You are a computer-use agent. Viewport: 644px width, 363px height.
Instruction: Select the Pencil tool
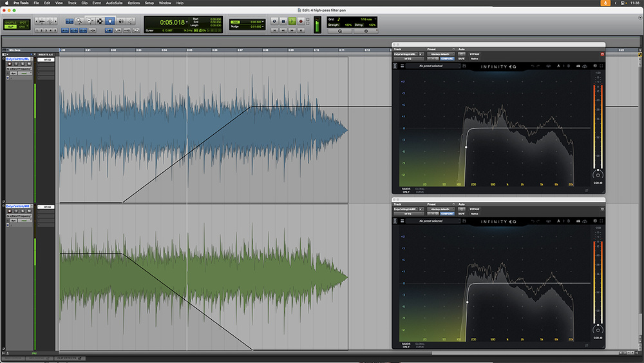[x=130, y=21]
